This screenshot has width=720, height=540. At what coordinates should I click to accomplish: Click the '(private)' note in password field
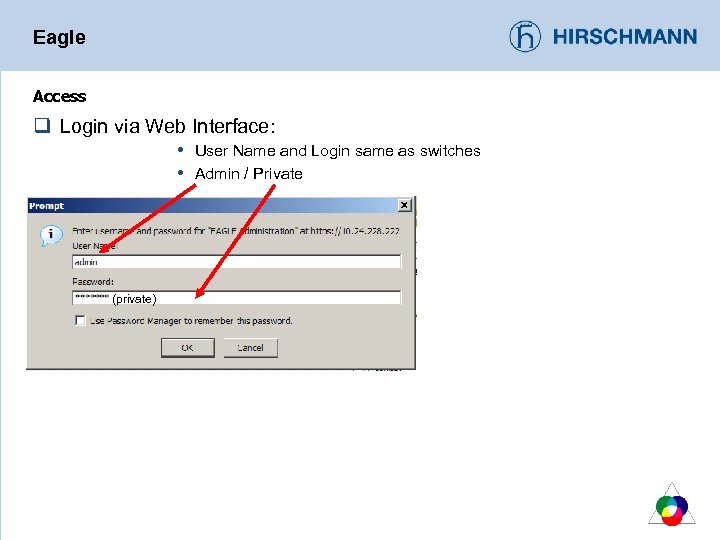pos(134,299)
